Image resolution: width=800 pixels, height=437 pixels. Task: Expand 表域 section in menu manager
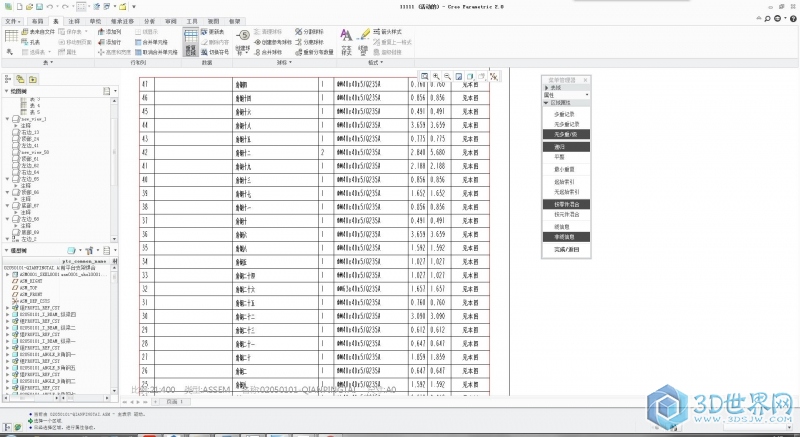pyautogui.click(x=546, y=88)
